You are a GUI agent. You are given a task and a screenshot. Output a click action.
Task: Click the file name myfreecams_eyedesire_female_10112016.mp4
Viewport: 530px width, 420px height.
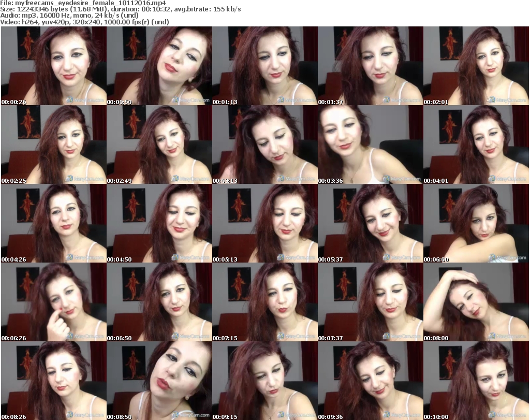(x=91, y=3)
